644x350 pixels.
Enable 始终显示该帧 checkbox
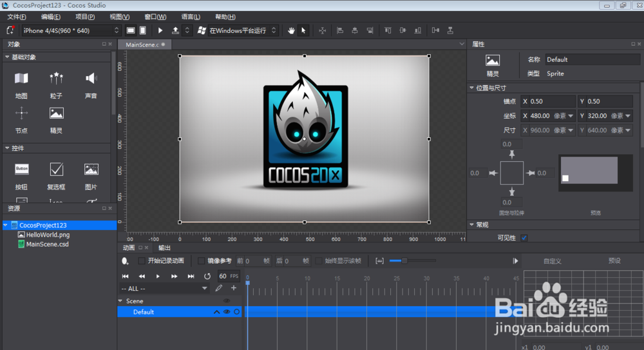click(x=319, y=261)
